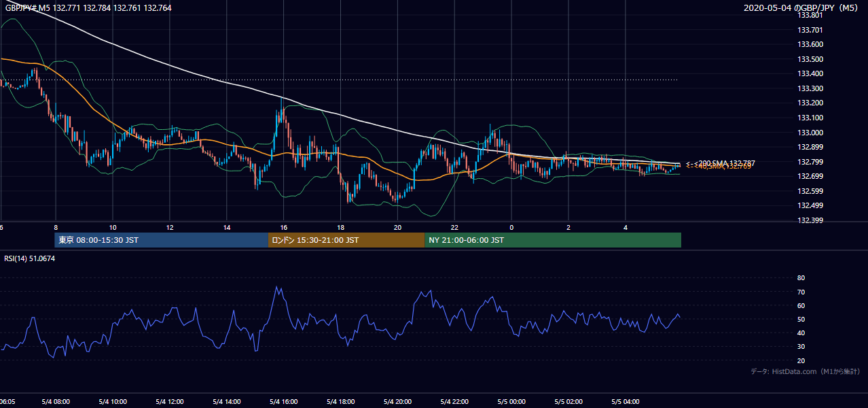
Task: Click the '2020-05-04 のGBP/JPY (M5)' chart title
Action: (x=802, y=8)
